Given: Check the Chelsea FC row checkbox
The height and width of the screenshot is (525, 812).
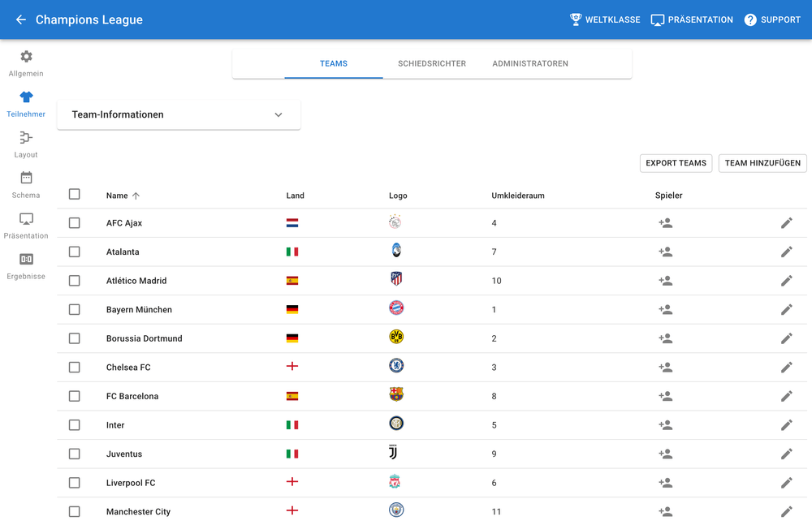Looking at the screenshot, I should [x=75, y=368].
